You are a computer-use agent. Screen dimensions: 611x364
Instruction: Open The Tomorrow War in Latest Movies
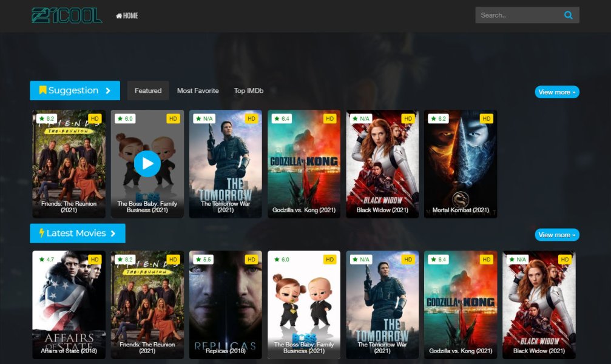382,305
